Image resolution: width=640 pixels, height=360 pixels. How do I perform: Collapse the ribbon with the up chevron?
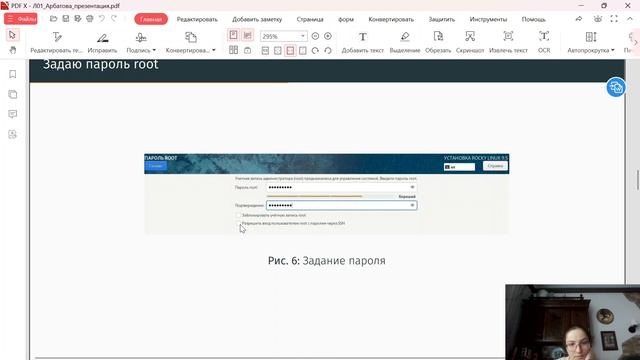(630, 19)
